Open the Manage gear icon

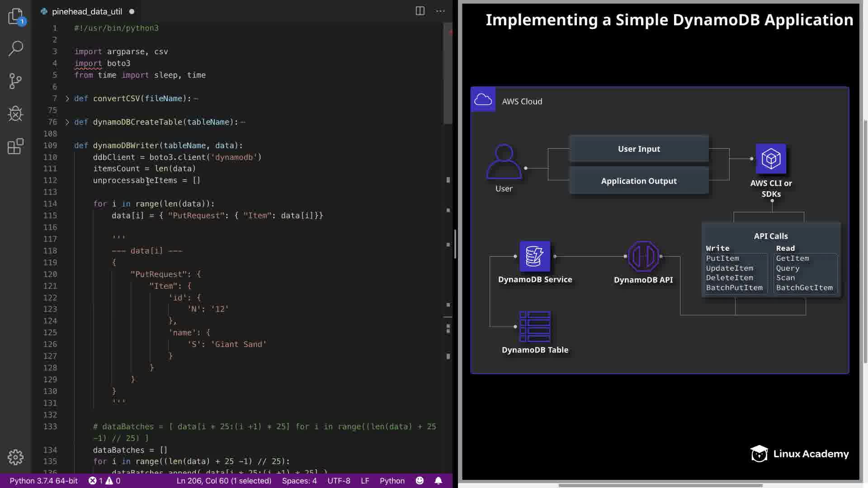[x=15, y=457]
